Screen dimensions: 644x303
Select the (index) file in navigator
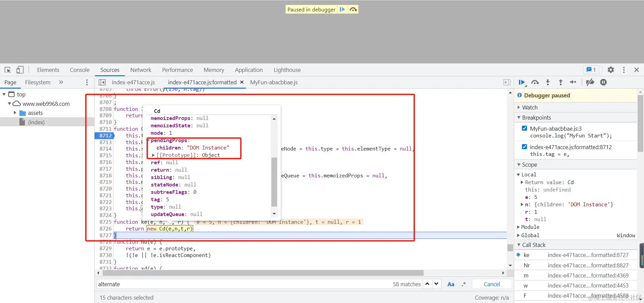(x=36, y=122)
